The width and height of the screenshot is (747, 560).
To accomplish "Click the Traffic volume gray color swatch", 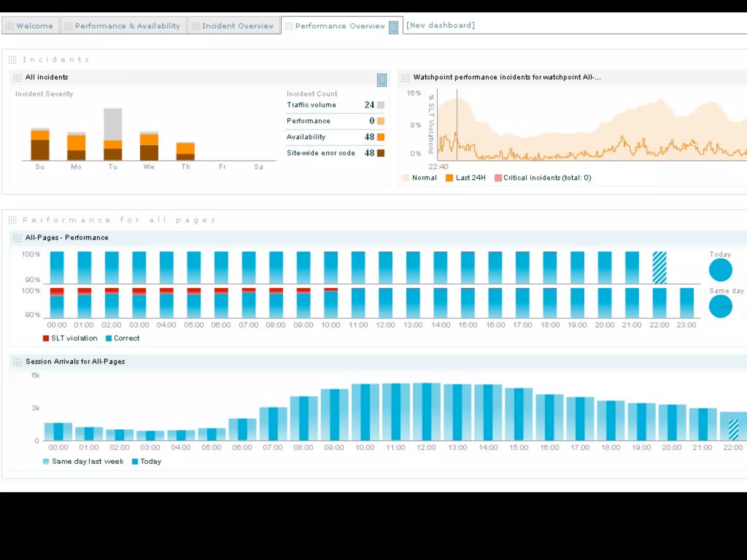I will click(x=381, y=105).
